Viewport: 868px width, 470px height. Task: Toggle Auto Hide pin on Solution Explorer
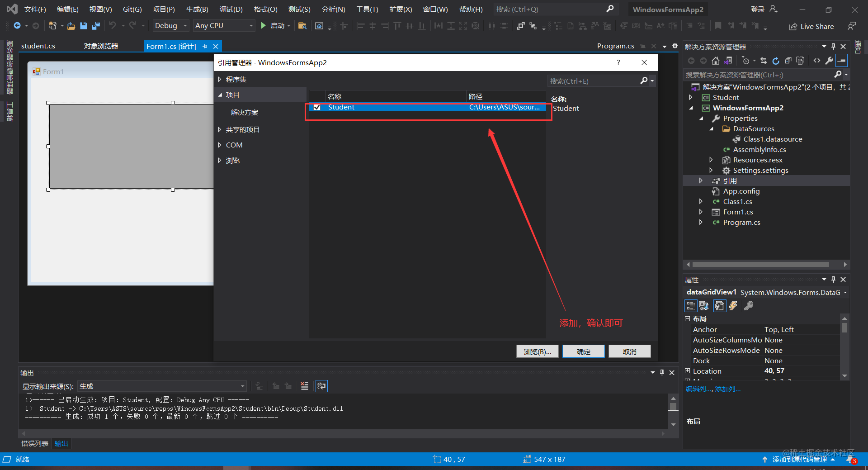[x=834, y=47]
